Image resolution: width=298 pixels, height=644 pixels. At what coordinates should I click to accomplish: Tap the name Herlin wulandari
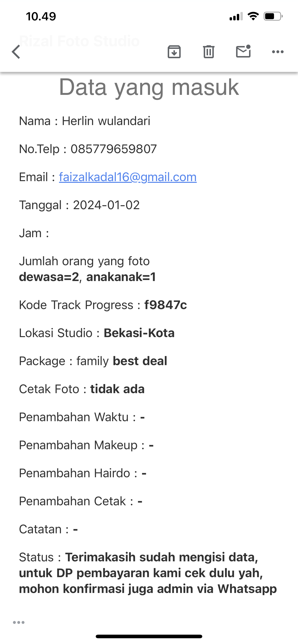click(x=106, y=121)
